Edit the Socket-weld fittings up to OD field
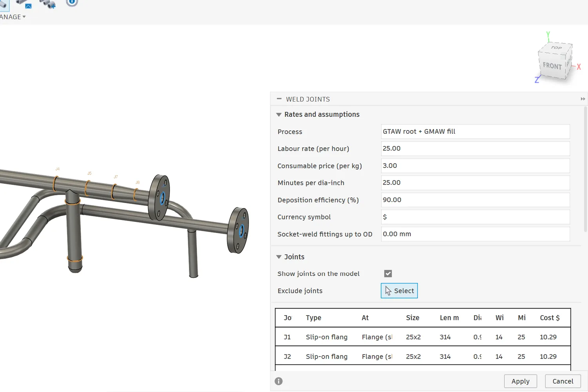 tap(475, 234)
